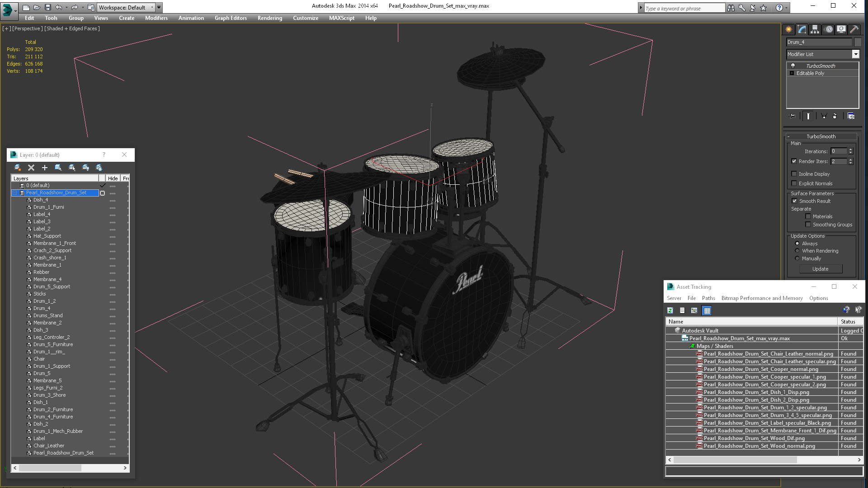Screen dimensions: 868x488
Task: Enable Isoline Display checkbox
Action: point(794,174)
